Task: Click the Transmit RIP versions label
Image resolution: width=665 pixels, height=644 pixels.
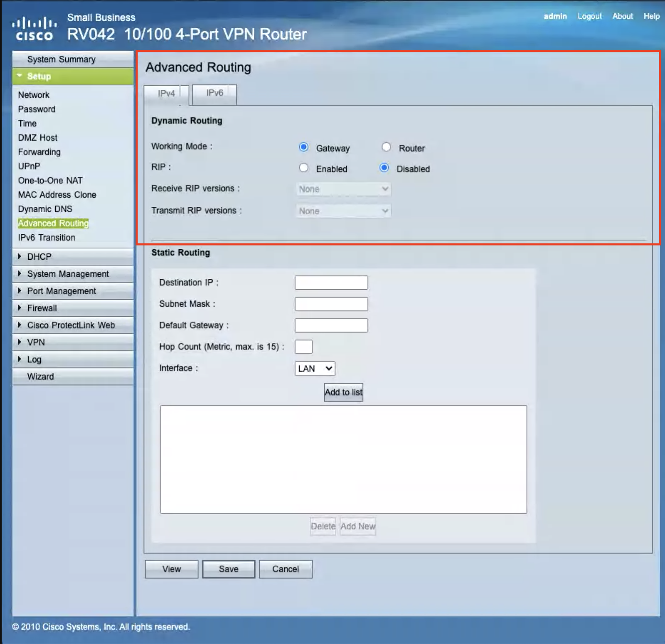Action: click(x=196, y=211)
